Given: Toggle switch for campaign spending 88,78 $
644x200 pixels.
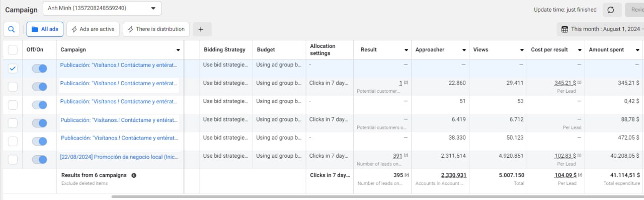Looking at the screenshot, I should pos(39,123).
